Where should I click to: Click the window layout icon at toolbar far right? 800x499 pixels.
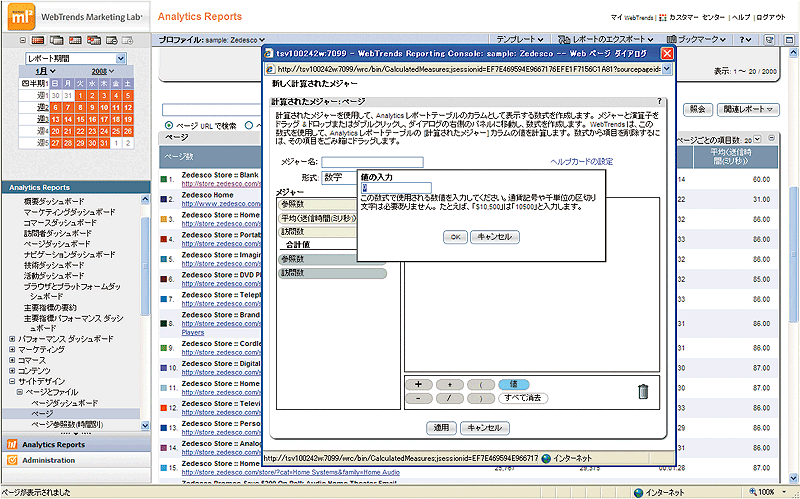(x=789, y=39)
